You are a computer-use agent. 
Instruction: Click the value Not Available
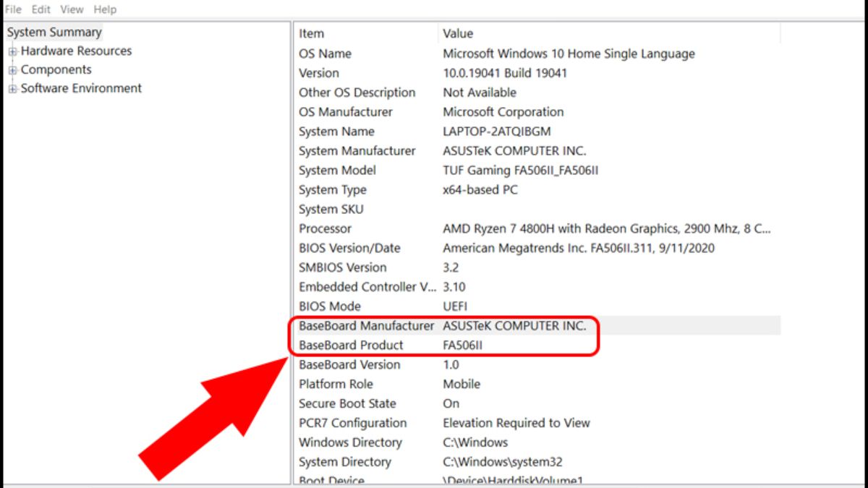pos(480,93)
